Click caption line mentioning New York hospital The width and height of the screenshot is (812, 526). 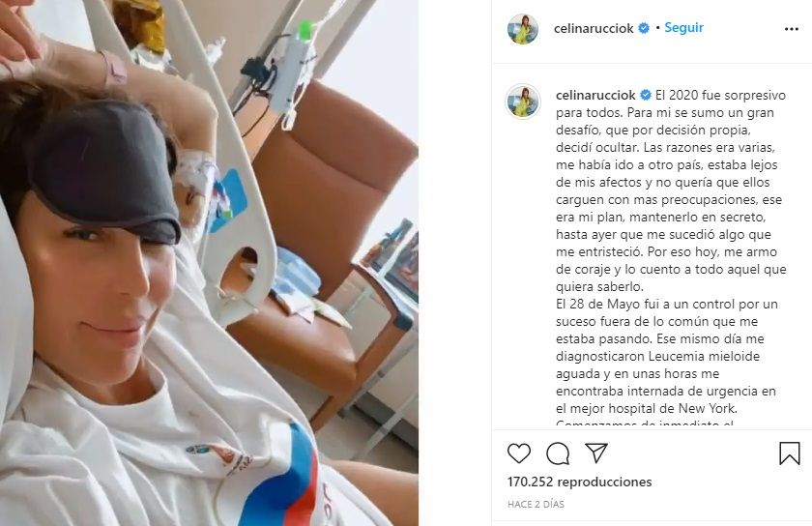pyautogui.click(x=647, y=408)
